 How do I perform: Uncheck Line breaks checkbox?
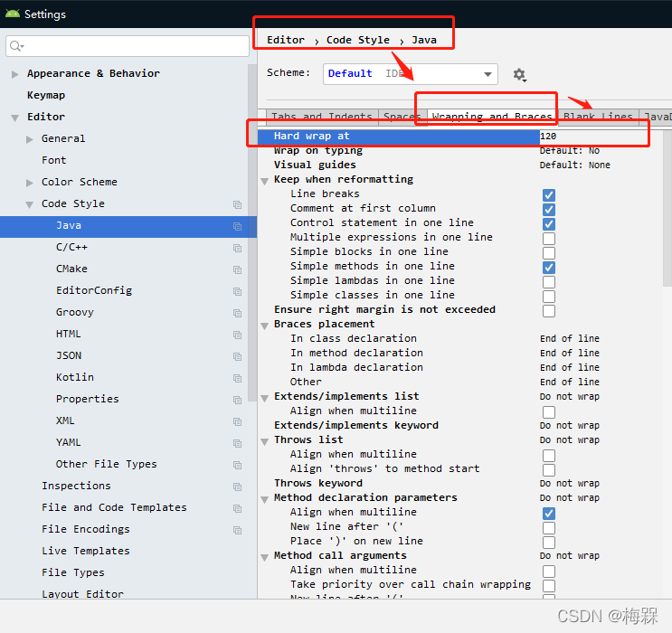549,195
